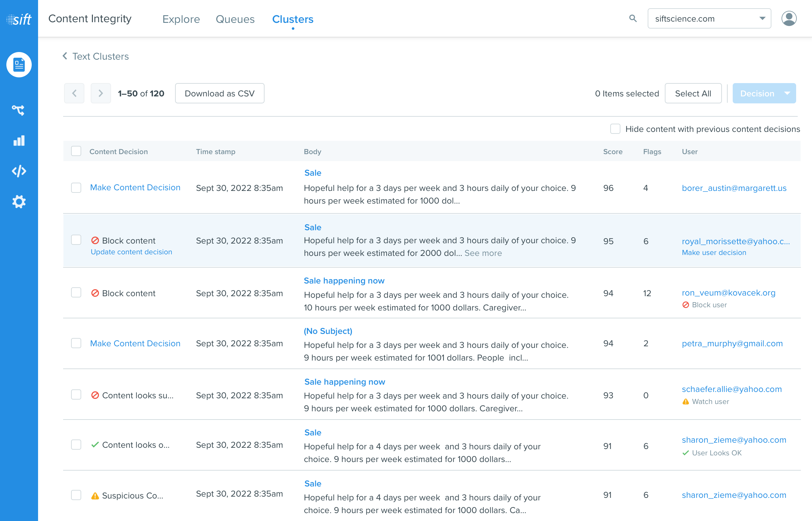The width and height of the screenshot is (812, 521).
Task: Make Content Decision for petra_murphy row
Action: click(x=135, y=343)
